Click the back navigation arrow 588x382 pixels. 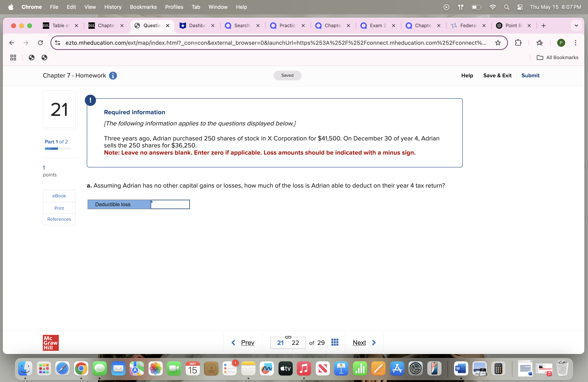click(x=12, y=43)
